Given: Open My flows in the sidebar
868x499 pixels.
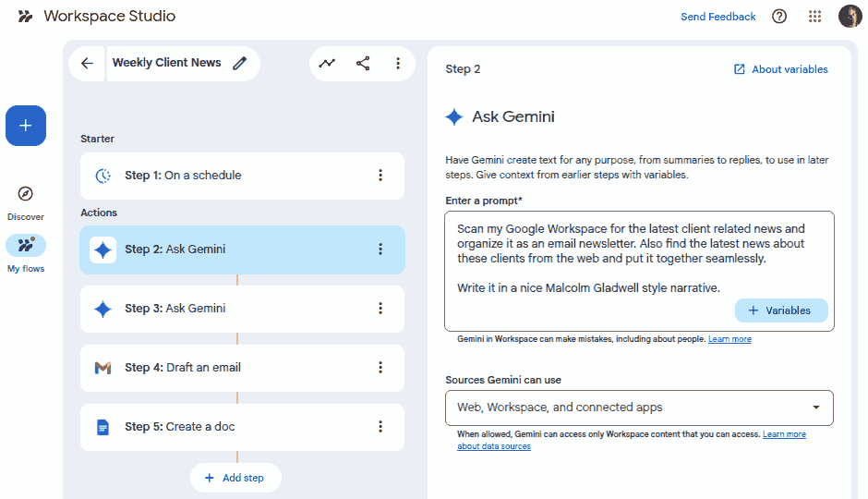Looking at the screenshot, I should point(26,247).
